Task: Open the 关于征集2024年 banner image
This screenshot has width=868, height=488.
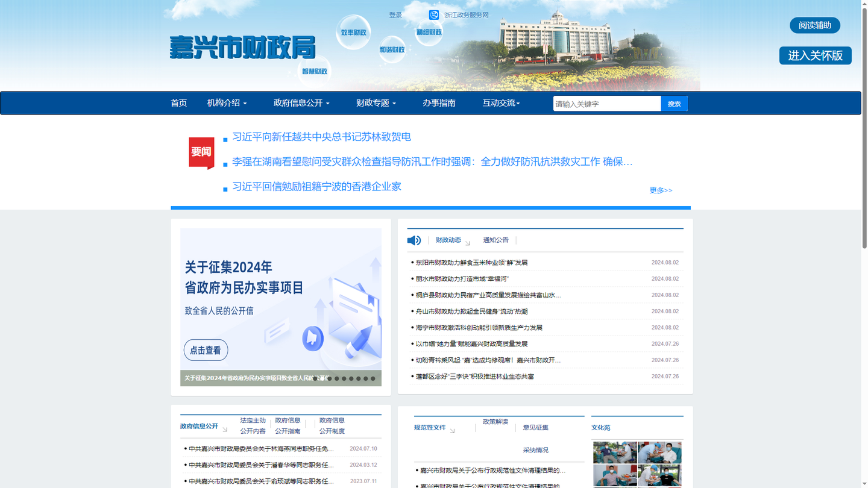Action: coord(281,307)
